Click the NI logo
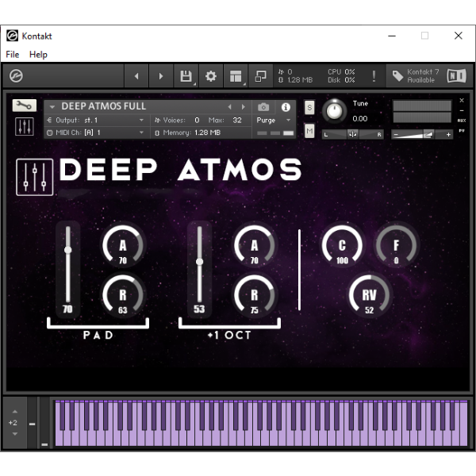 coord(457,76)
